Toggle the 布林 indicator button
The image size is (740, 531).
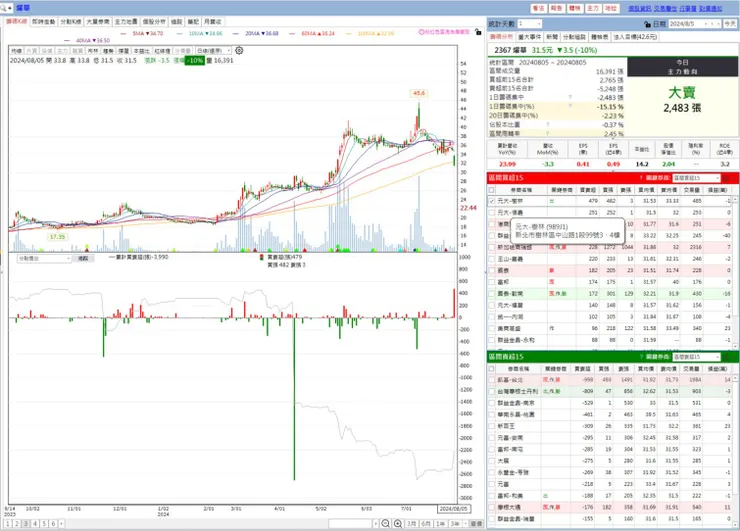(93, 51)
